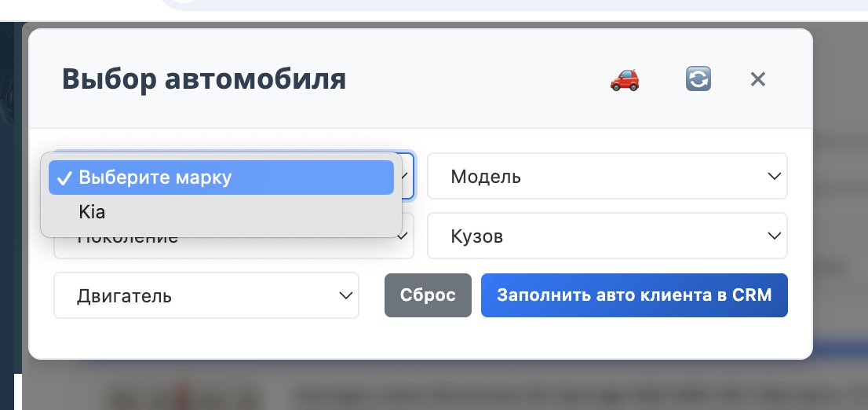Choose the Выберите марку placeholder option
Image resolution: width=868 pixels, height=410 pixels.
point(155,178)
